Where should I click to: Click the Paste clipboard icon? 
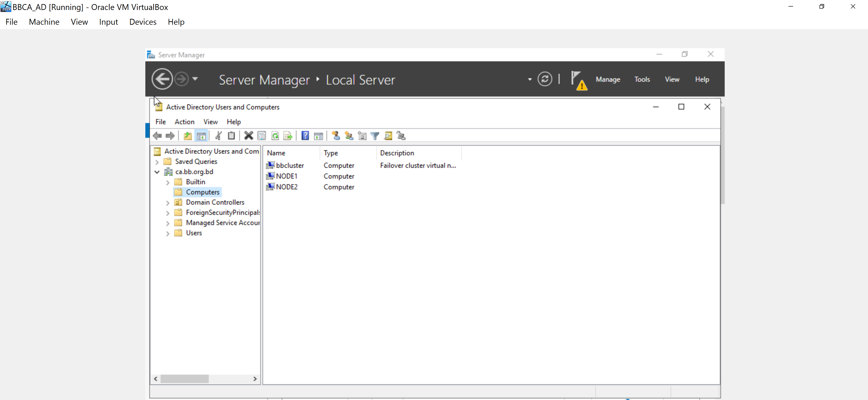tap(231, 136)
